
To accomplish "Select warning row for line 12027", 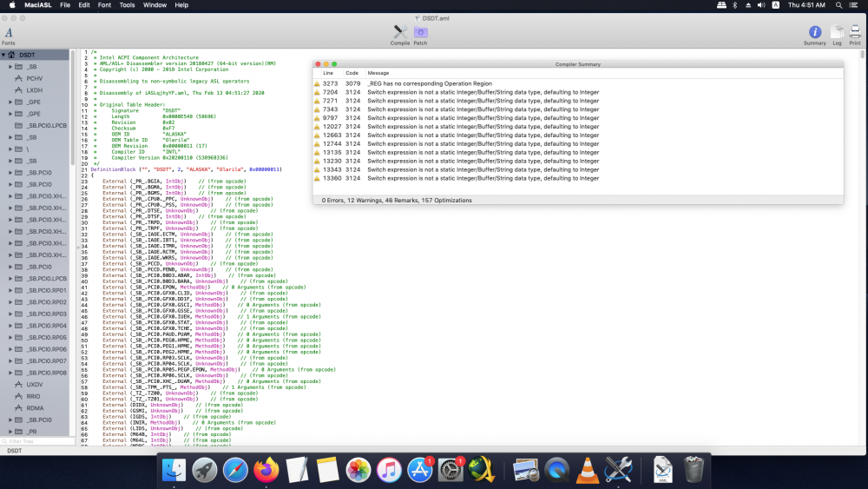I will (x=578, y=127).
